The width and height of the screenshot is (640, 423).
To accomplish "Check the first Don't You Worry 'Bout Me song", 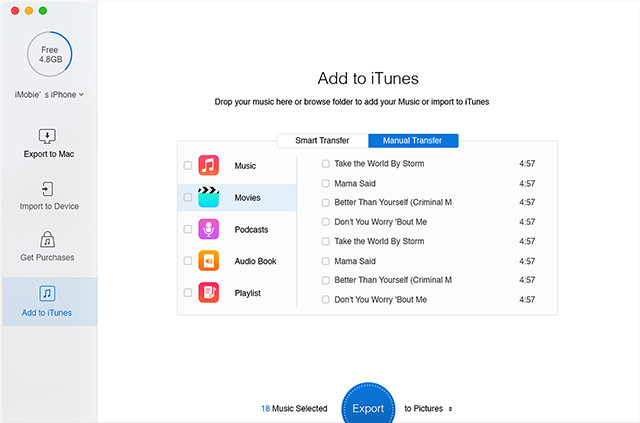I will (326, 222).
